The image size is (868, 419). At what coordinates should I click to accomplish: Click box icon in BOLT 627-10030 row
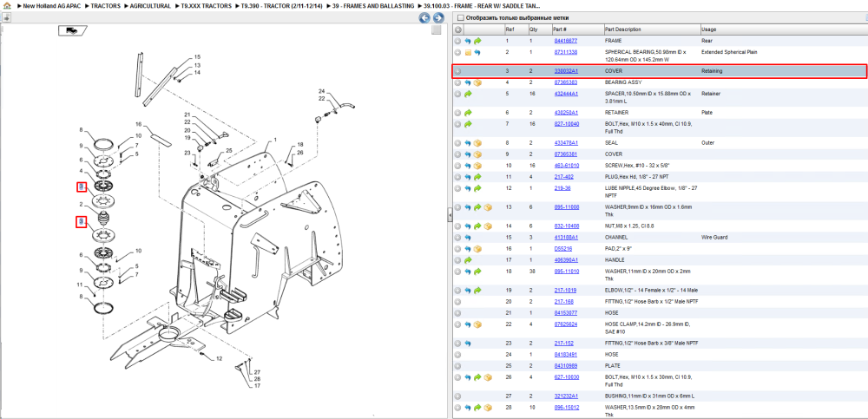(x=488, y=377)
